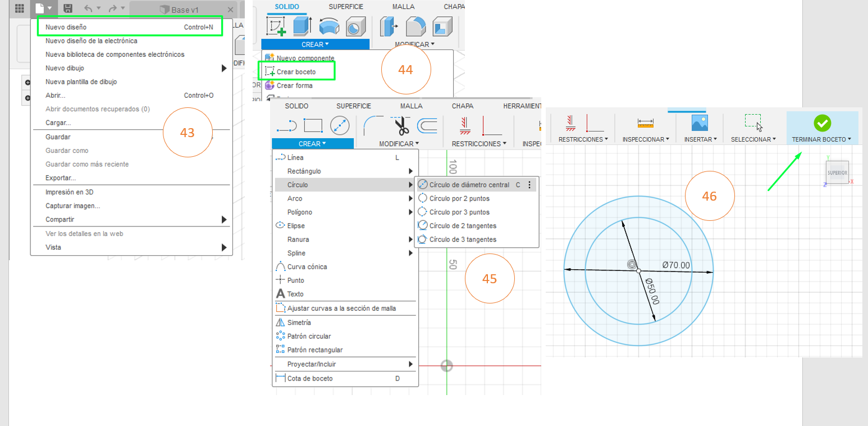
Task: Pick the Rectangle tool icon in sketch toolbar
Action: (x=313, y=125)
